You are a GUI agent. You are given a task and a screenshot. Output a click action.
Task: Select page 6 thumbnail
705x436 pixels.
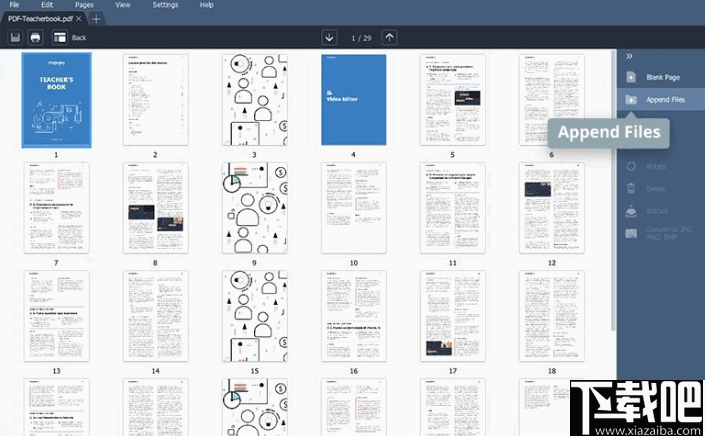tap(552, 100)
